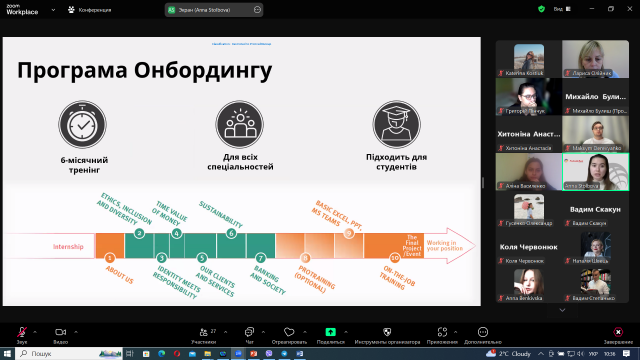Select Михайло Булиш participant tile

tap(596, 96)
